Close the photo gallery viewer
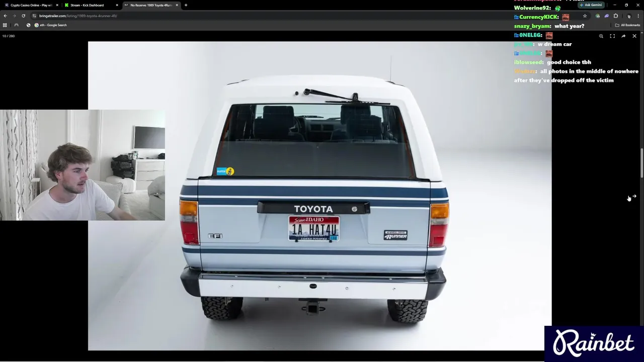This screenshot has height=362, width=644. [634, 36]
